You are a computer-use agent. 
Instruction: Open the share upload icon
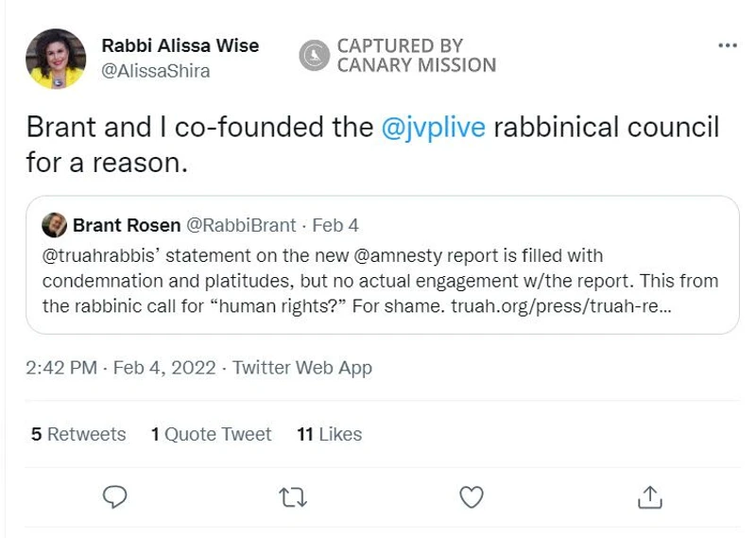tap(649, 496)
